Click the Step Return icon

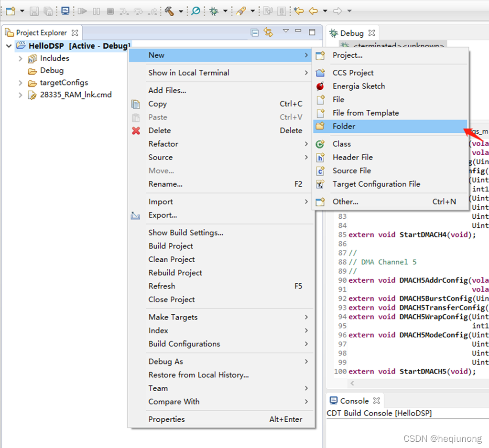point(153,11)
